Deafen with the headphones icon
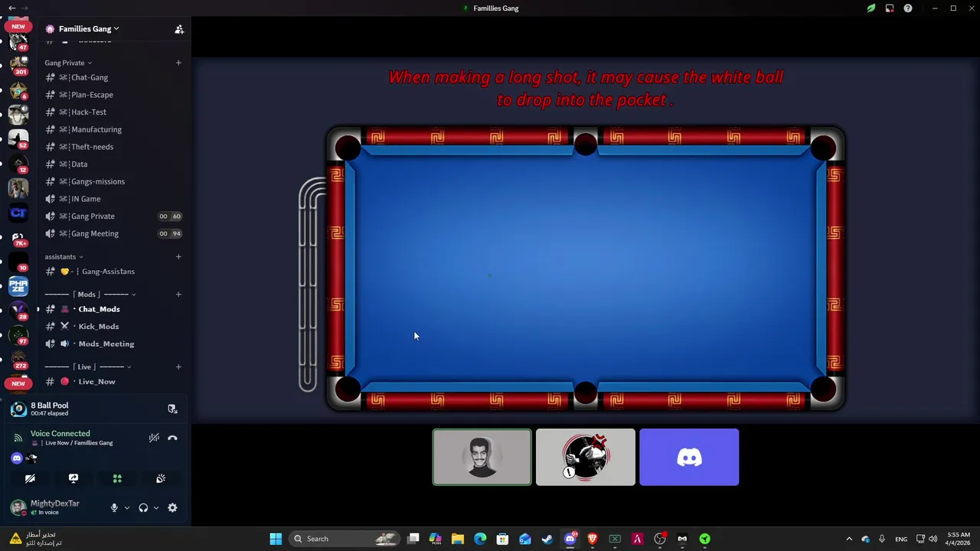Screen dimensions: 980x551 point(143,507)
